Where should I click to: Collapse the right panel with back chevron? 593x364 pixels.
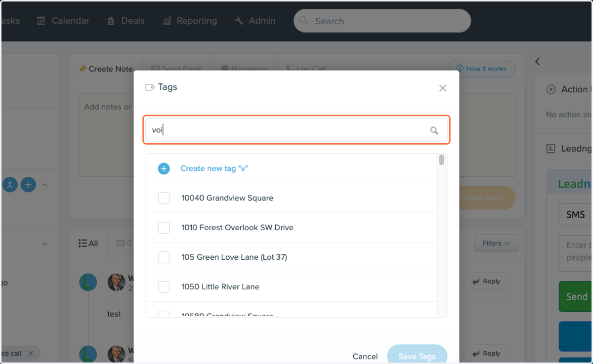pos(538,62)
